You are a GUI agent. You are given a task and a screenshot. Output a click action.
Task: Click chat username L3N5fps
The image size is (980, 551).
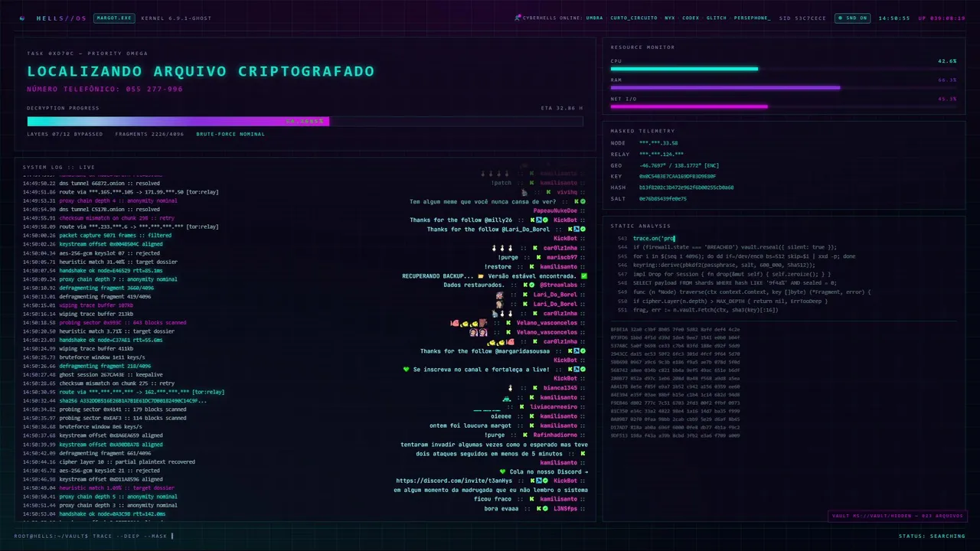564,508
